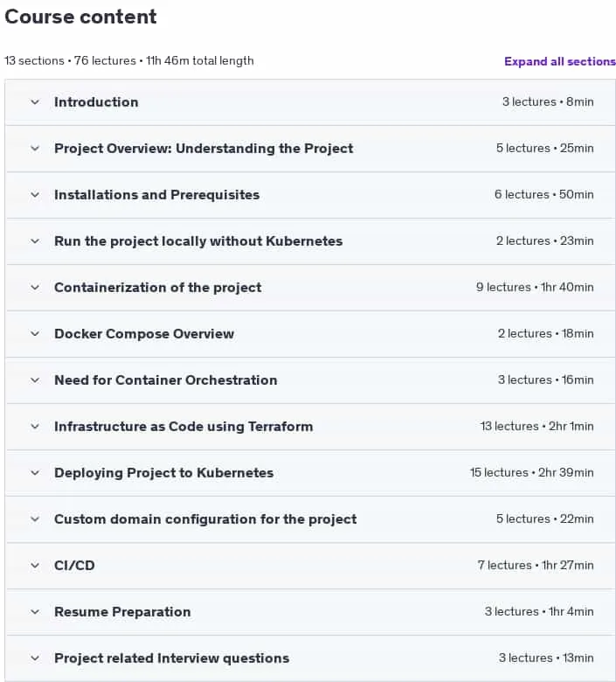Image resolution: width=616 pixels, height=682 pixels.
Task: Click 9 lectures 1hr 40min summary text
Action: pyautogui.click(x=535, y=287)
